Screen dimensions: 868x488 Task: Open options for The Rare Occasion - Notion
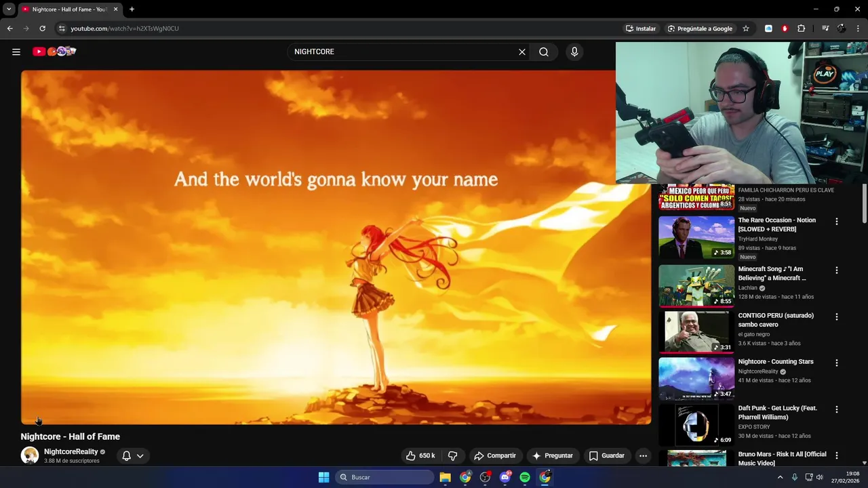836,222
